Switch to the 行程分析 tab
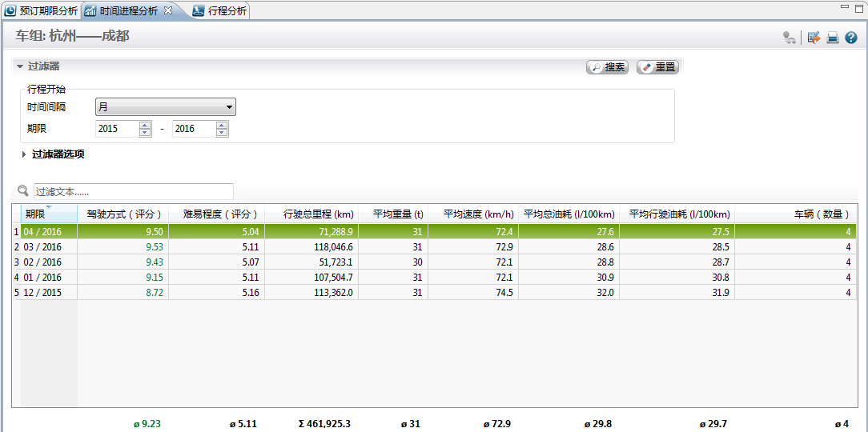The width and height of the screenshot is (868, 432). (219, 11)
